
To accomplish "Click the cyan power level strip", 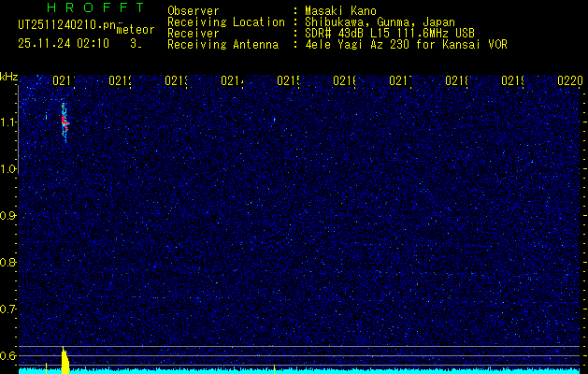I will pos(299,370).
